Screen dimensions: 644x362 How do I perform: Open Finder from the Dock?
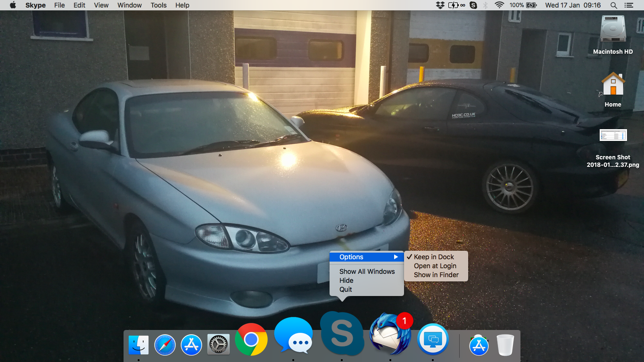(139, 345)
